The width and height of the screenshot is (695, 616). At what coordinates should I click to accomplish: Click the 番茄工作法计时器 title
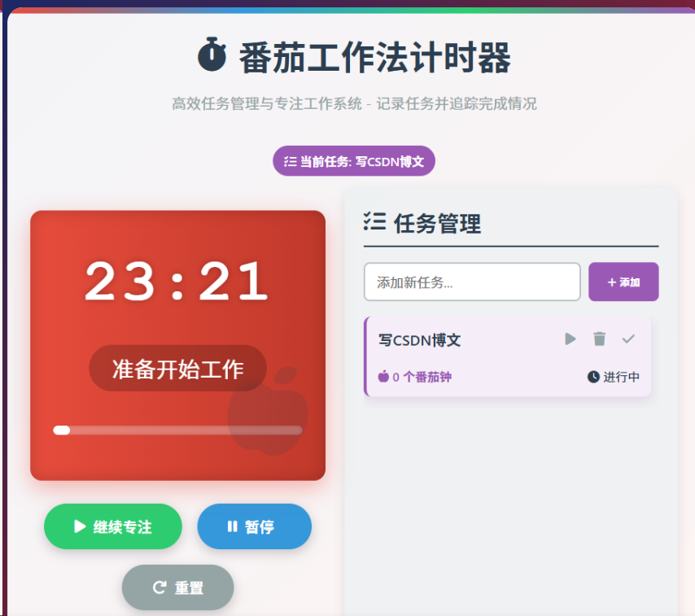pos(375,58)
